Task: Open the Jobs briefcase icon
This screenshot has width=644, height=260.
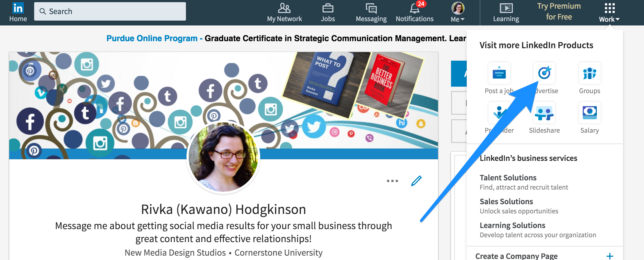Action: [328, 8]
